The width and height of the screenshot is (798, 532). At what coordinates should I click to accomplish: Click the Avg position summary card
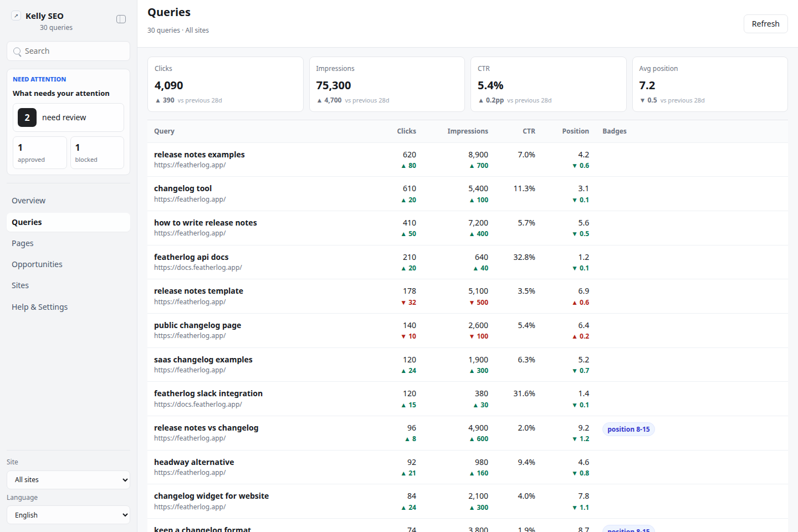[x=710, y=84]
